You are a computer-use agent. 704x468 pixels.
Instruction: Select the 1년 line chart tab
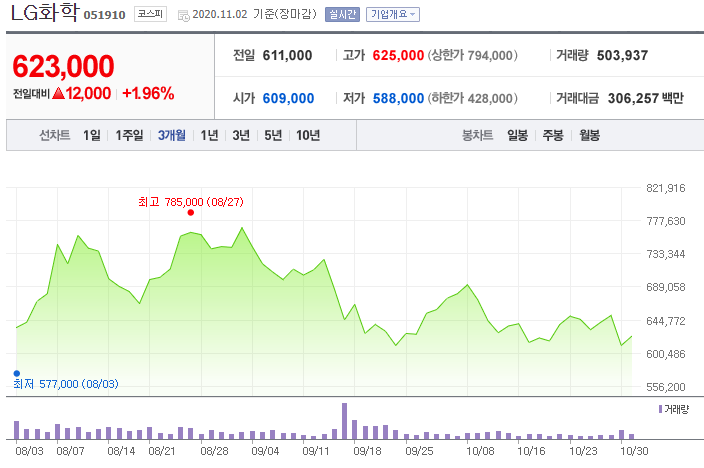pyautogui.click(x=209, y=135)
